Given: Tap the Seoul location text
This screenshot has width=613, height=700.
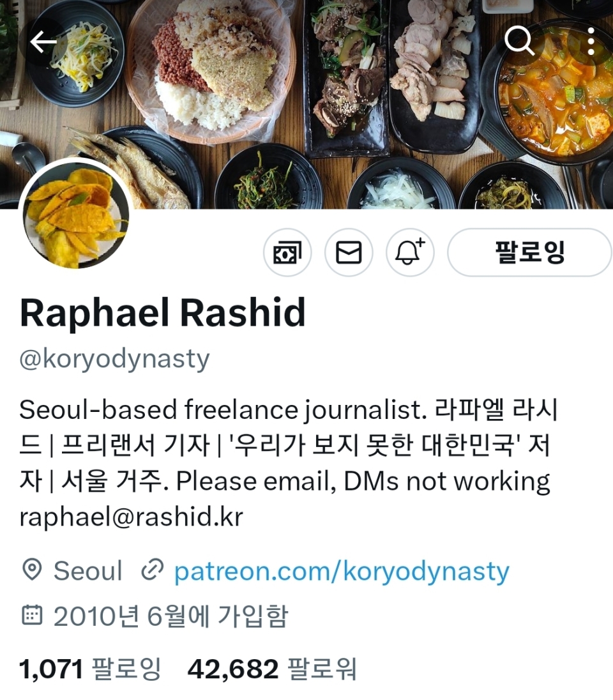Looking at the screenshot, I should (87, 571).
